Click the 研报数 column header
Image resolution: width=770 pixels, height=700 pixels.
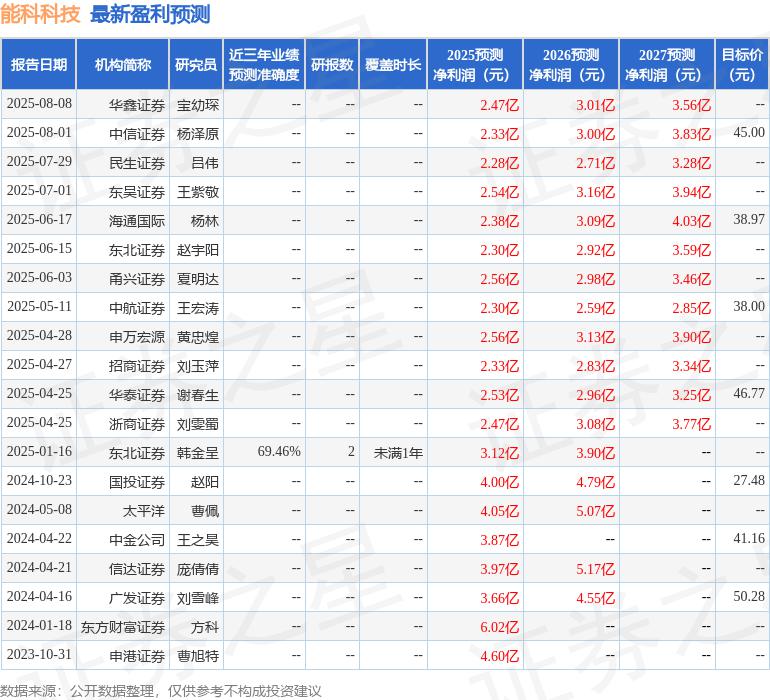coord(332,64)
